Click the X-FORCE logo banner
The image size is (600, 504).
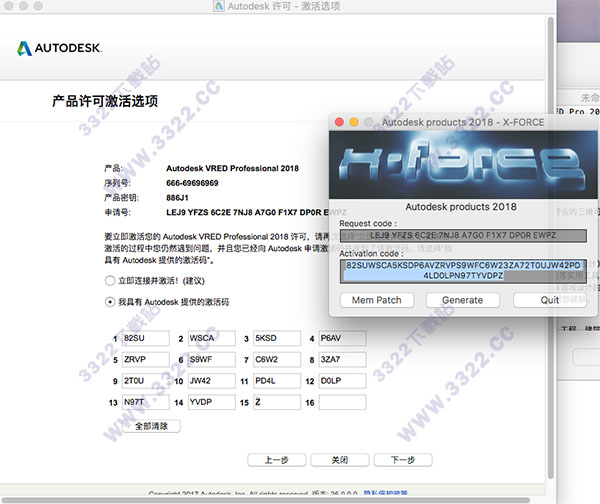pyautogui.click(x=463, y=165)
